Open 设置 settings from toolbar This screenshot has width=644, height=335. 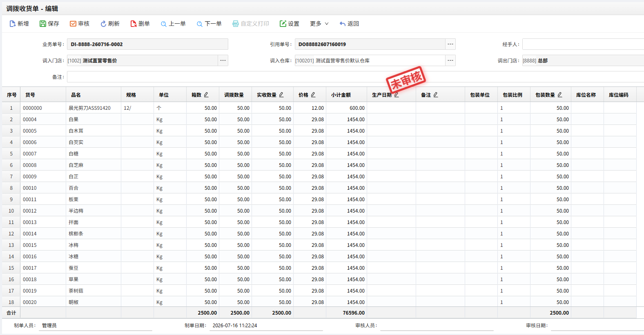point(289,24)
